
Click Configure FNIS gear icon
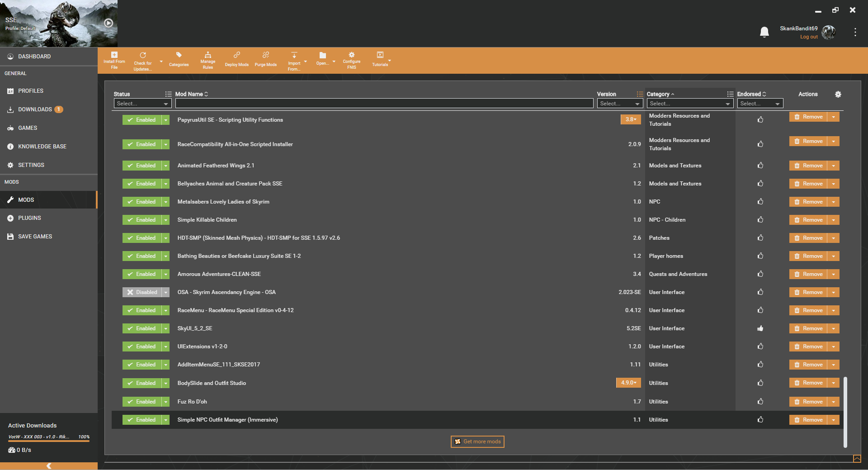(x=352, y=55)
